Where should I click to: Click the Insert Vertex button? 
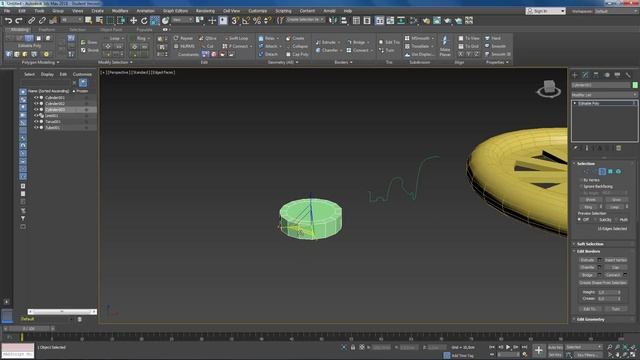pos(616,260)
